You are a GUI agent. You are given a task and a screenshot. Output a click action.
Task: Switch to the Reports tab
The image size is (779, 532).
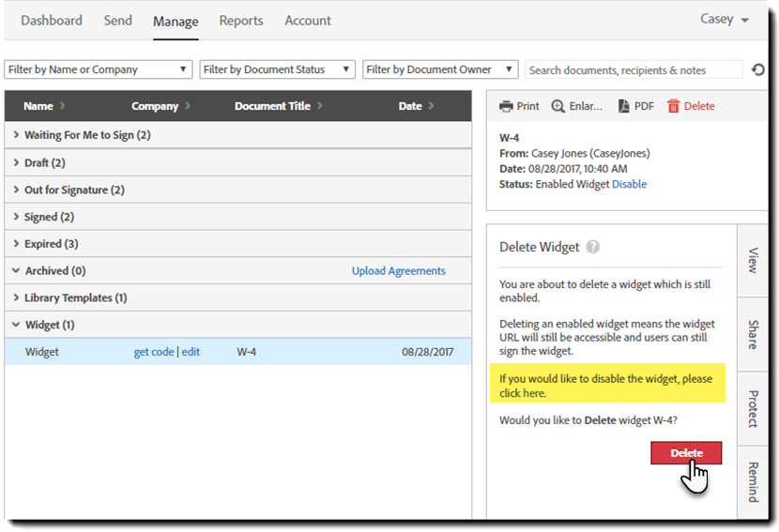point(241,21)
